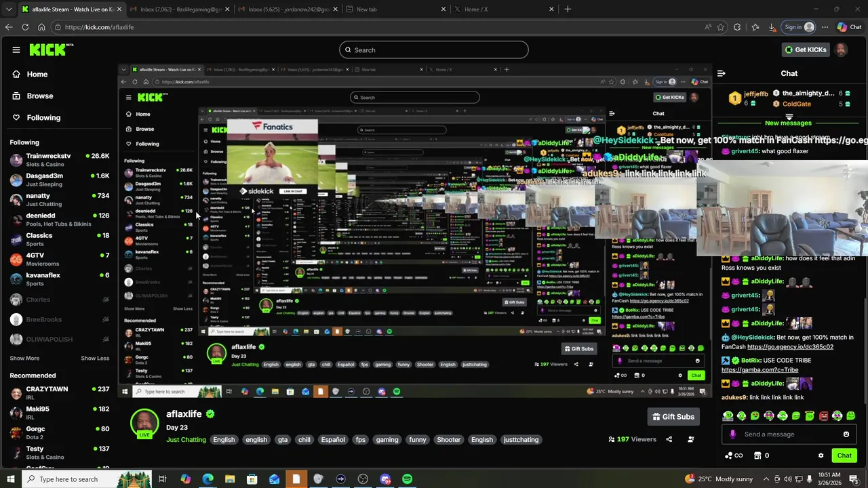
Task: Click the report icon beside share
Action: (690, 439)
